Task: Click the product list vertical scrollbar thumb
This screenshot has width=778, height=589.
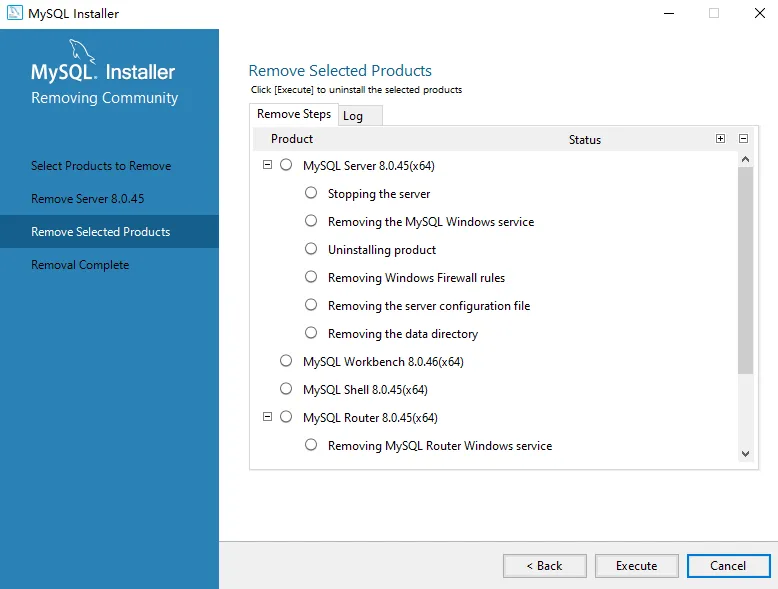Action: (745, 270)
